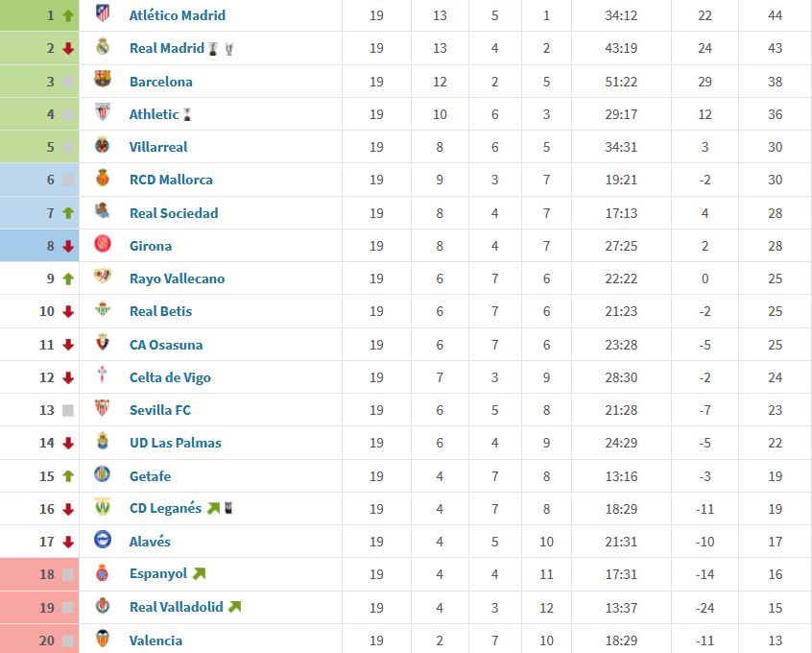
Task: Click the Sevilla FC team name
Action: click(160, 410)
